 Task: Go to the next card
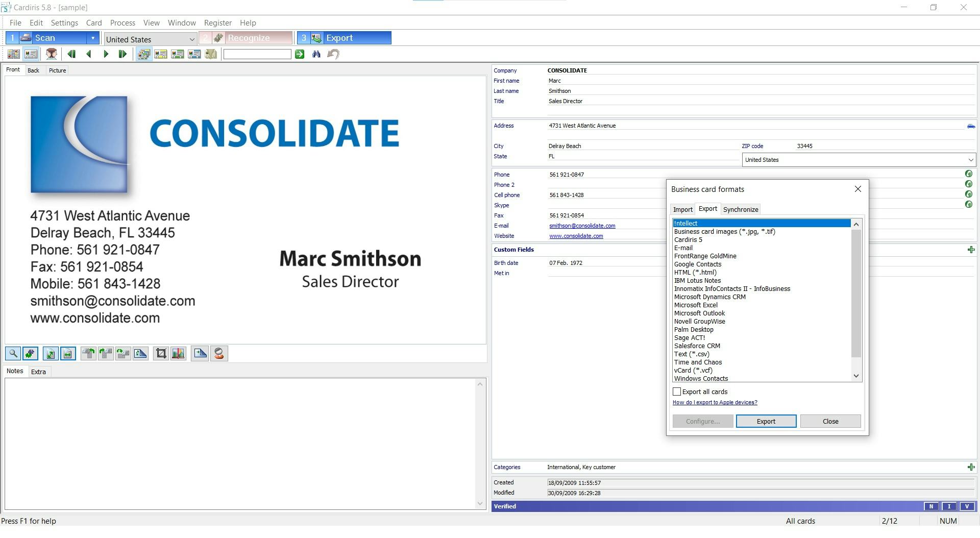tap(106, 54)
